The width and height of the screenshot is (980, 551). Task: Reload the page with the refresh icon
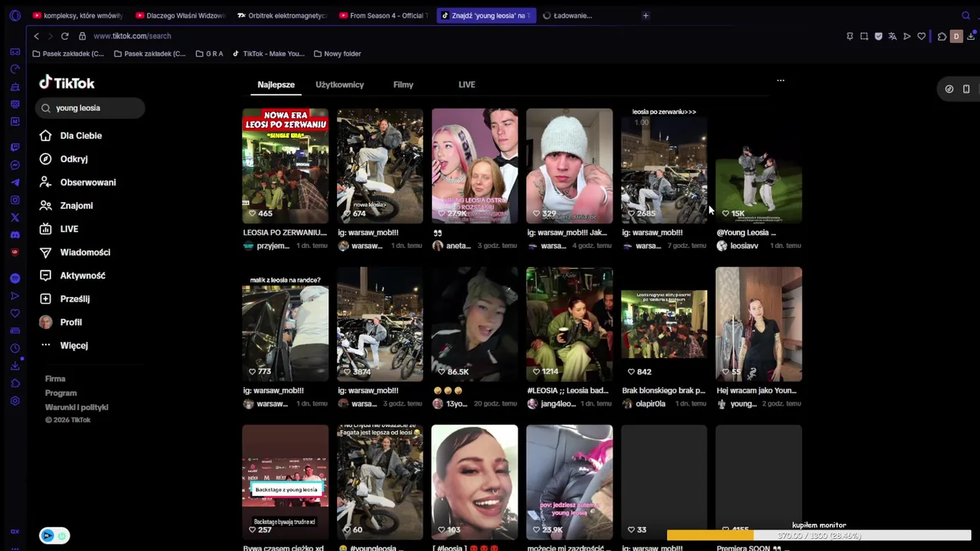[65, 36]
